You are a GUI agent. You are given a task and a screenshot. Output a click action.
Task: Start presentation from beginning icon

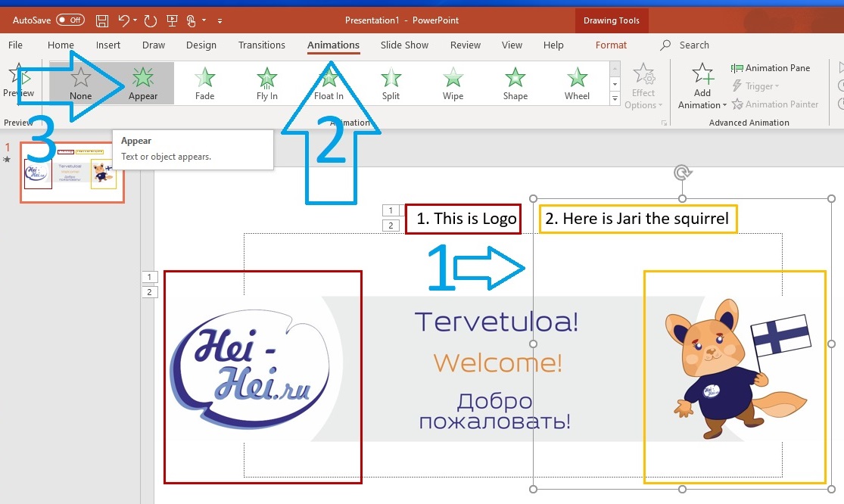(173, 21)
